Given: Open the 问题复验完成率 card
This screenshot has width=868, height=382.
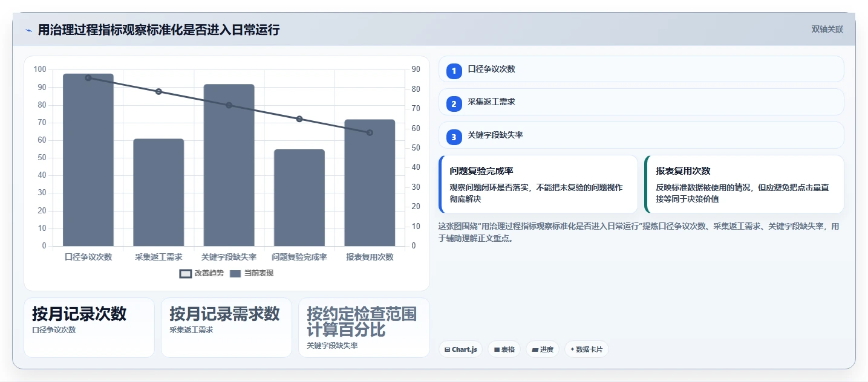Looking at the screenshot, I should (538, 184).
